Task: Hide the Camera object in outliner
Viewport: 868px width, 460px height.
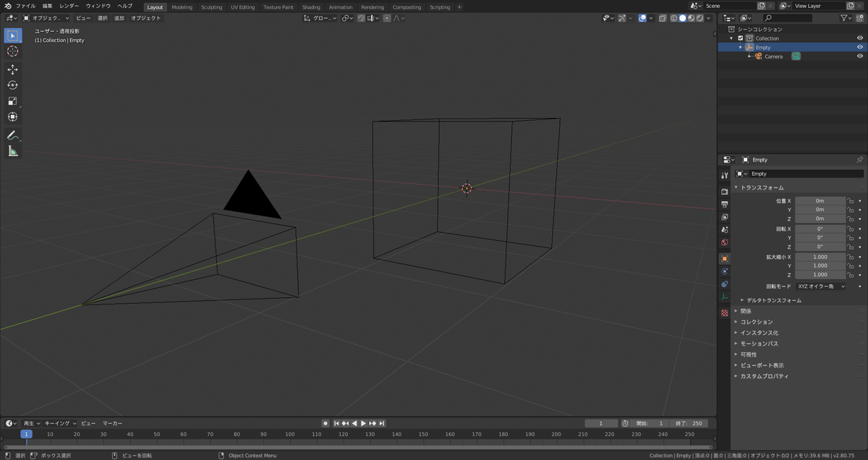Action: 860,56
